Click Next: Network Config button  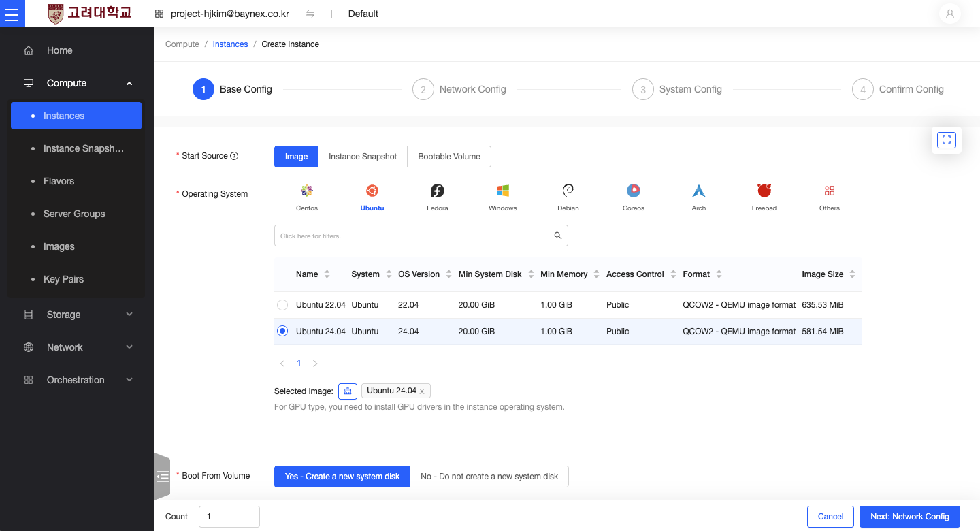pos(909,517)
